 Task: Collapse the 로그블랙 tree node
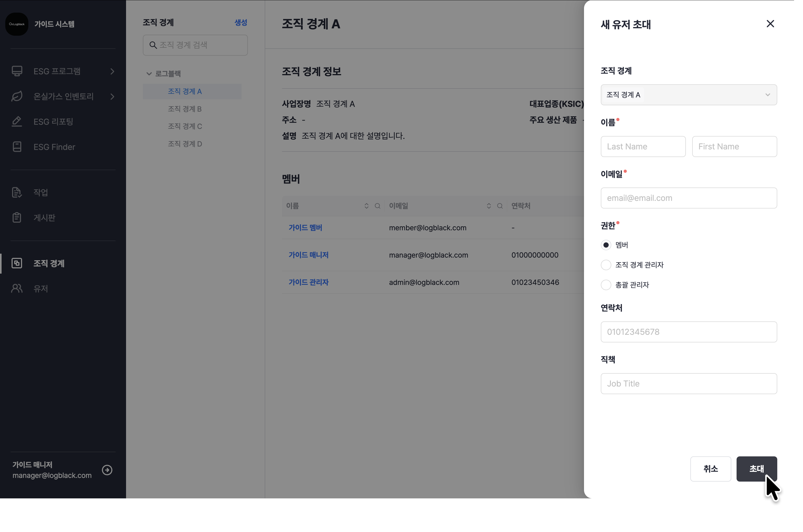tap(149, 74)
